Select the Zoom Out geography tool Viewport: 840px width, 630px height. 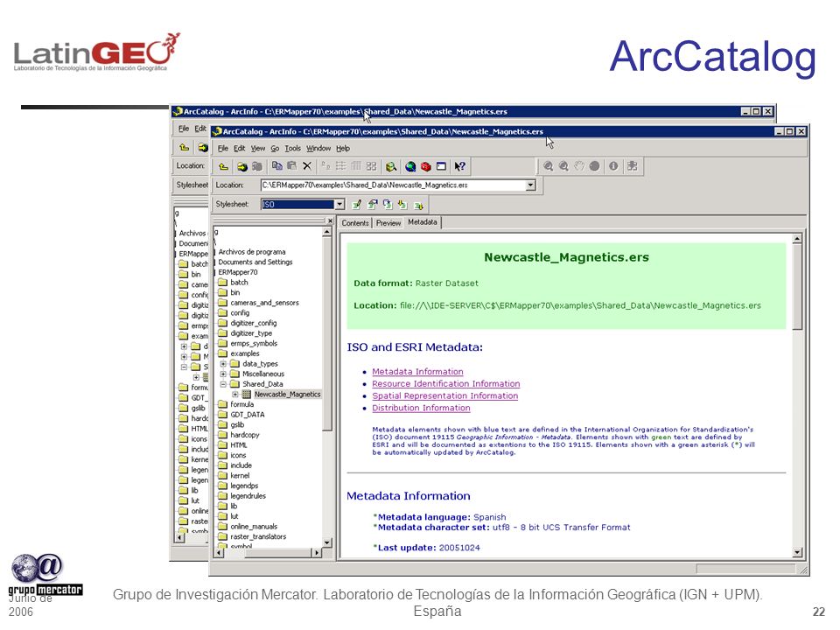563,166
